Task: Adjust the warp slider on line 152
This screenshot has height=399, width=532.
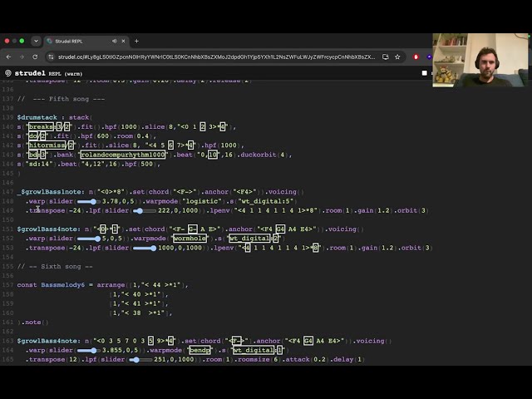Action: [89, 239]
